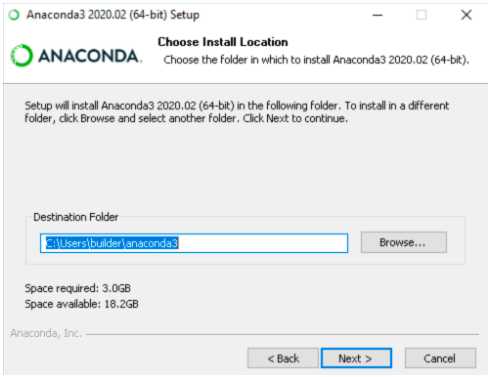Click the Space required: 3.0GB text
Screen dimensions: 493x377
point(78,288)
